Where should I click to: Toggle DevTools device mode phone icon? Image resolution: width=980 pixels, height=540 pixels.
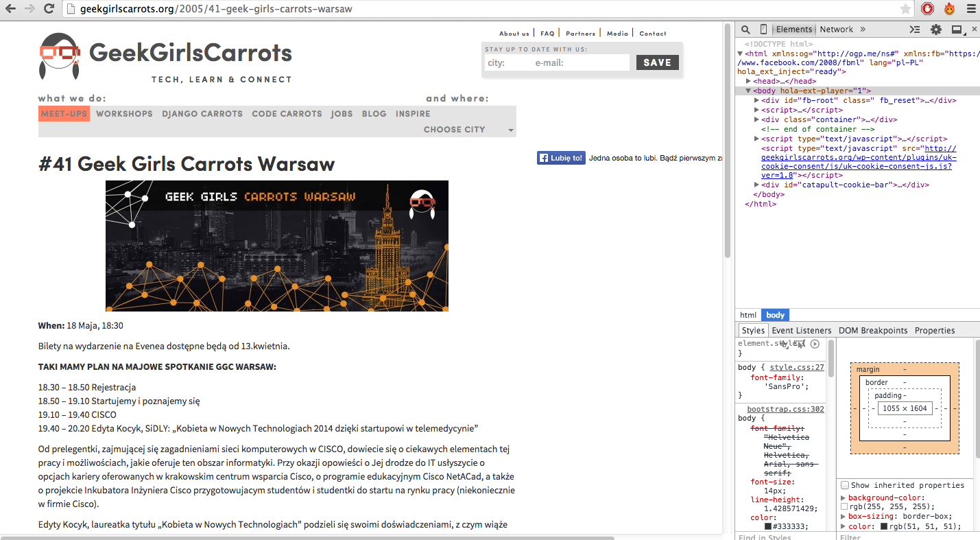pos(763,30)
